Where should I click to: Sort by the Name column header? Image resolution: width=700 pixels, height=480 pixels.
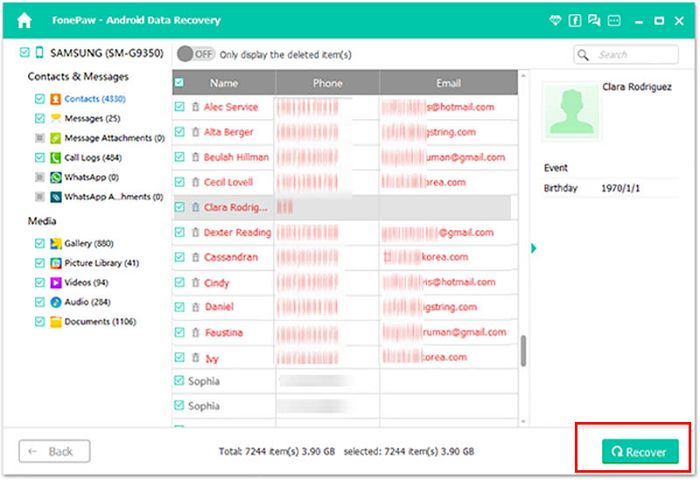(224, 83)
